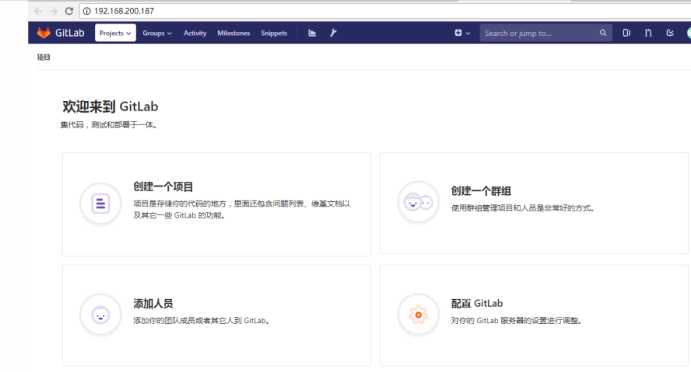Reload the page in browser
The height and width of the screenshot is (372, 691).
[69, 11]
